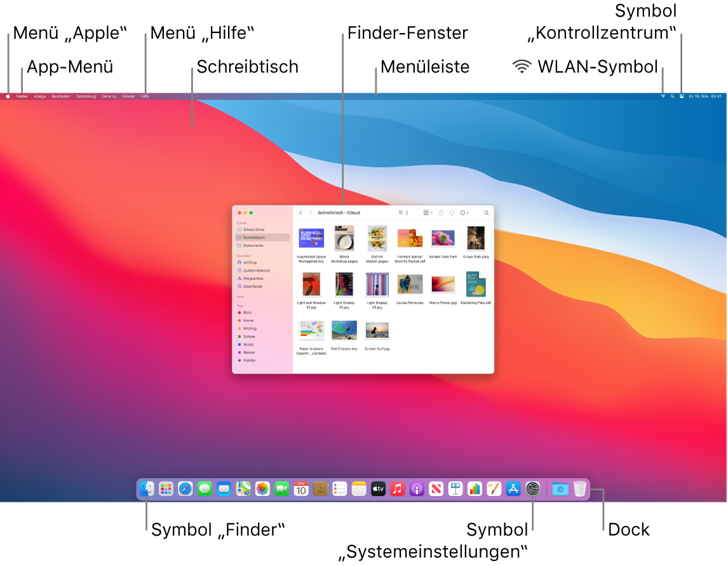Open the Podcasts app
The width and height of the screenshot is (728, 566).
pos(416,489)
